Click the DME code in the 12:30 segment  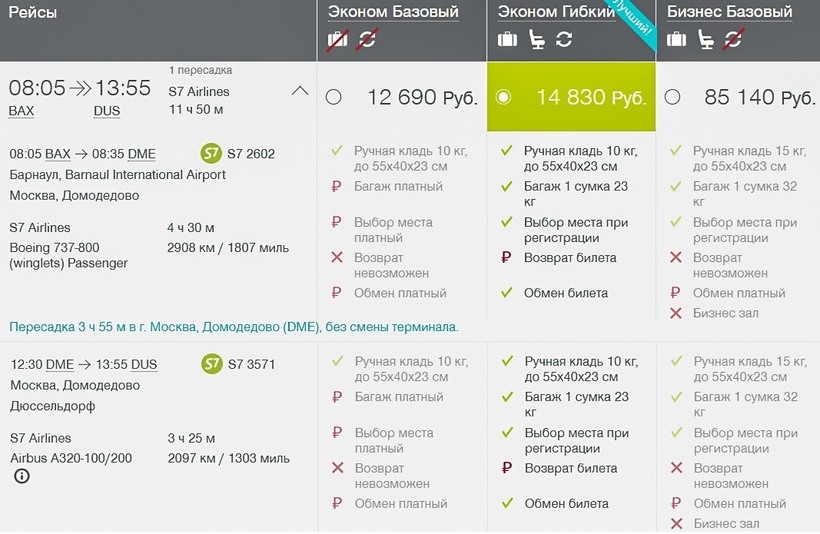[x=60, y=364]
